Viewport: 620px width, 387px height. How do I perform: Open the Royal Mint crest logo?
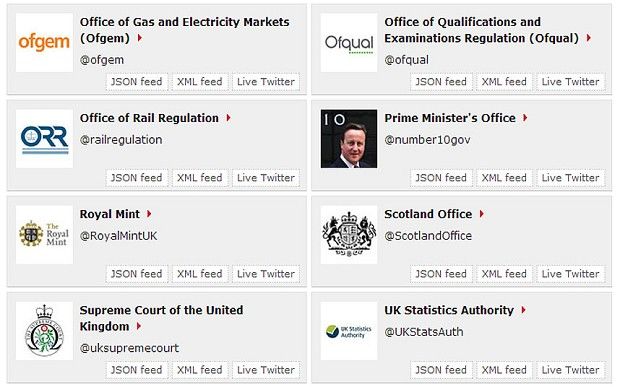click(x=44, y=235)
